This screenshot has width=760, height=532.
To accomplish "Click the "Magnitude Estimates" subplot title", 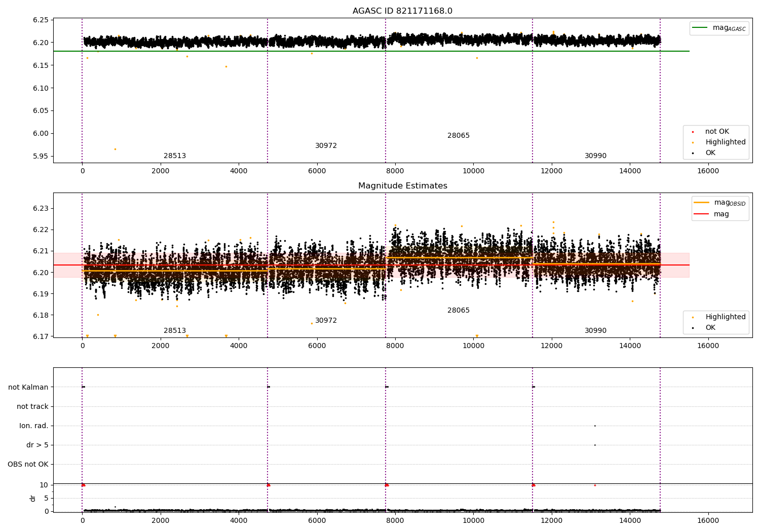I will coord(402,186).
